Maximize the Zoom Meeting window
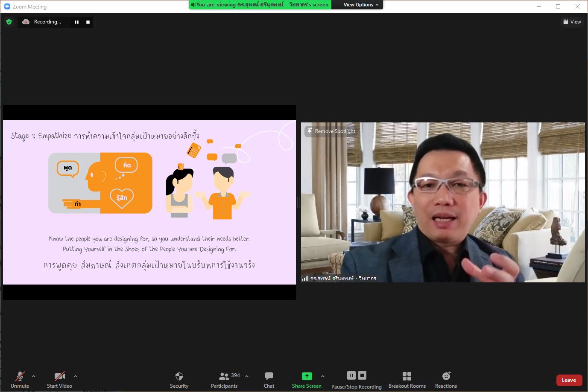588x392 pixels. tap(558, 6)
